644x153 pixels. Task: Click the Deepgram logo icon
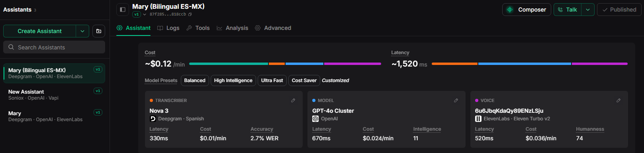point(153,119)
